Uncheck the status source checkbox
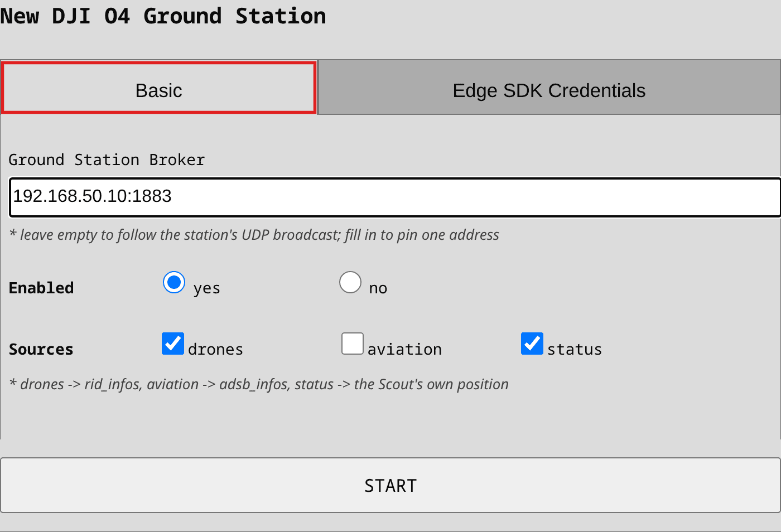The image size is (781, 532). click(x=532, y=344)
